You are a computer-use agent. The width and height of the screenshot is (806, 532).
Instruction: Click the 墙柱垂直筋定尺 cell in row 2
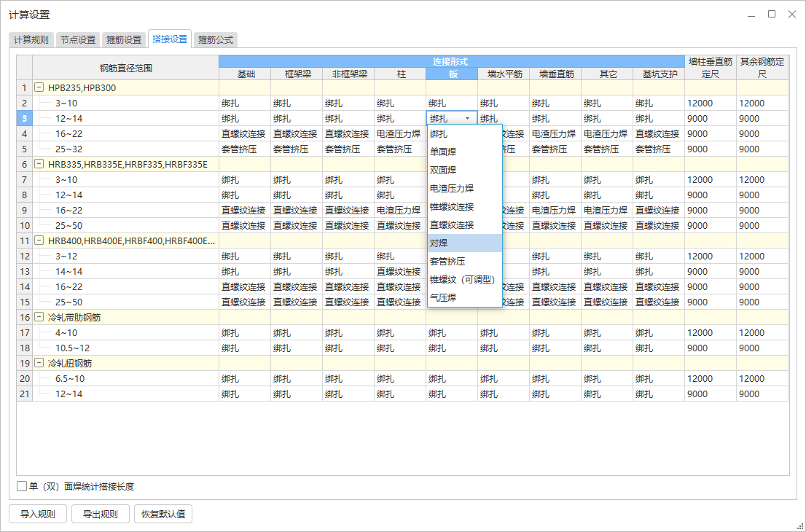tap(709, 103)
